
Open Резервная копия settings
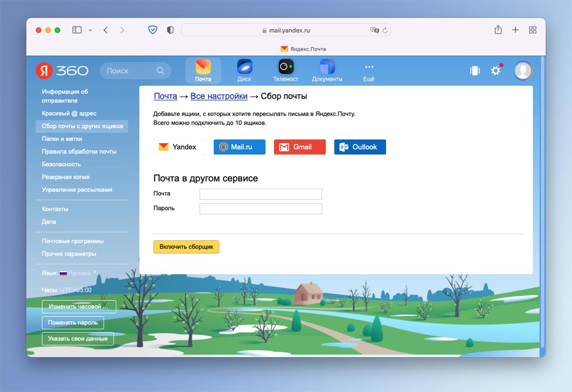65,177
